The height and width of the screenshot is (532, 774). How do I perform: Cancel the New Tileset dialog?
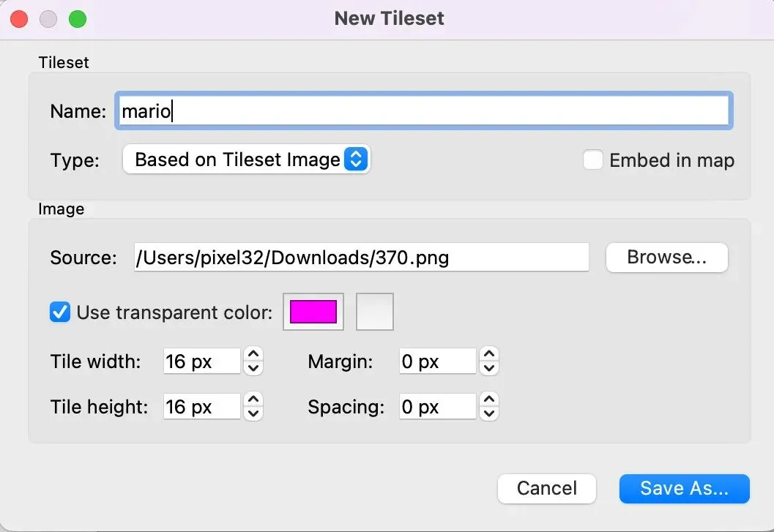tap(547, 489)
